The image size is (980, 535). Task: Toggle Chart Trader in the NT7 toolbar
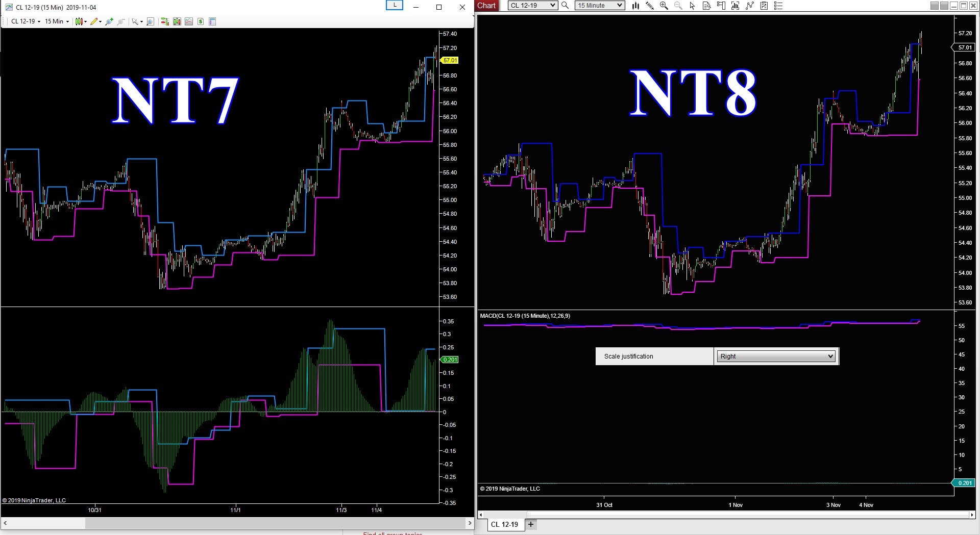point(165,21)
